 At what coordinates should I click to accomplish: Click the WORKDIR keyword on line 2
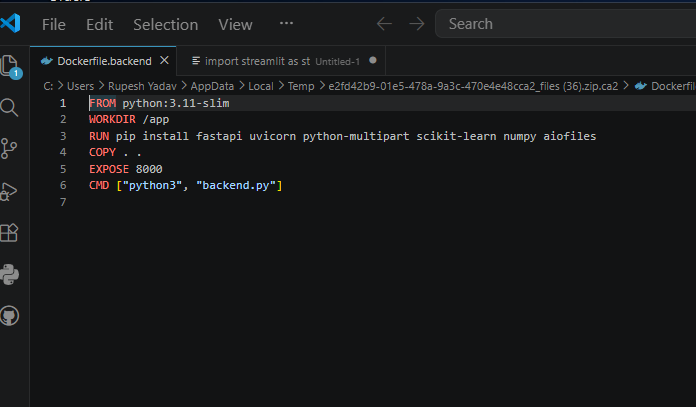(112, 119)
